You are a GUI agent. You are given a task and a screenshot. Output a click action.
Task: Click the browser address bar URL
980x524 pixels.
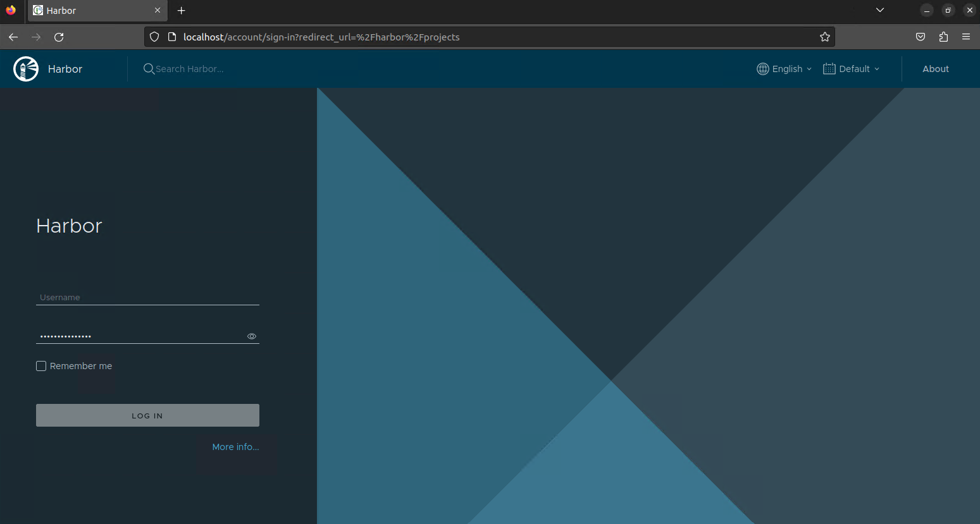(x=321, y=37)
